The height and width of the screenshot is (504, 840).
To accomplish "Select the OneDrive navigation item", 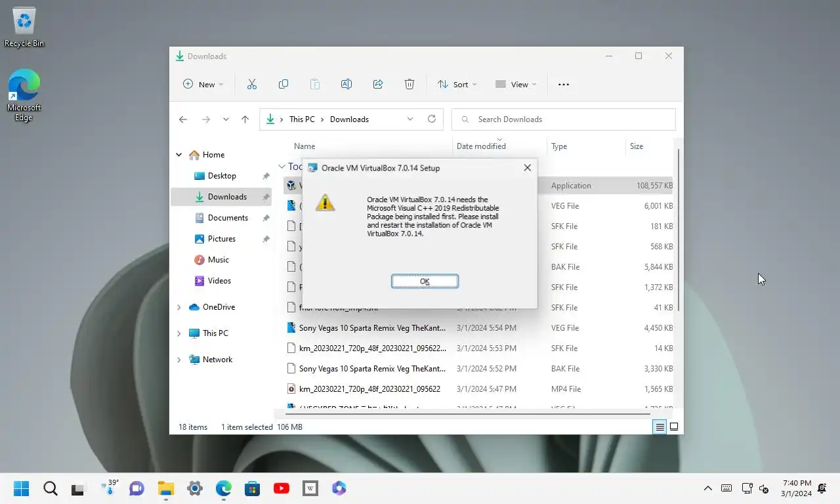I will tap(219, 307).
